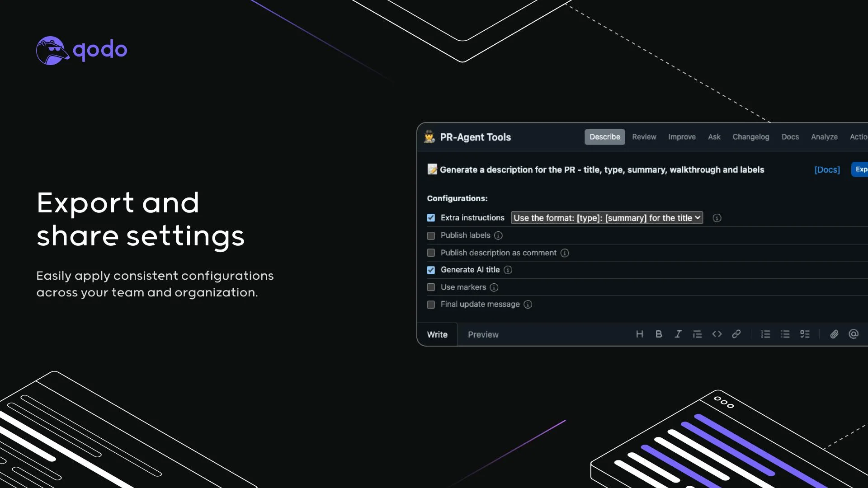Insert a task list
868x488 pixels.
805,334
